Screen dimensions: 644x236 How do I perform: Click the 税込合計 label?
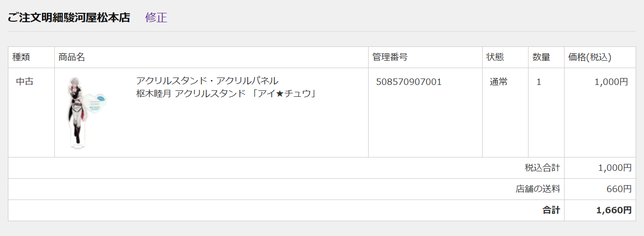tap(542, 168)
